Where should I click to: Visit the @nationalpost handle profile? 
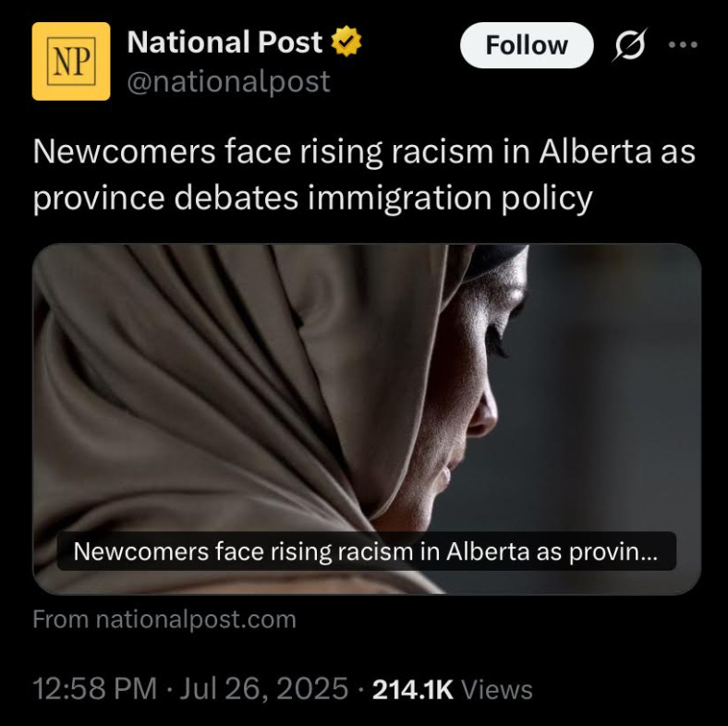tap(228, 81)
